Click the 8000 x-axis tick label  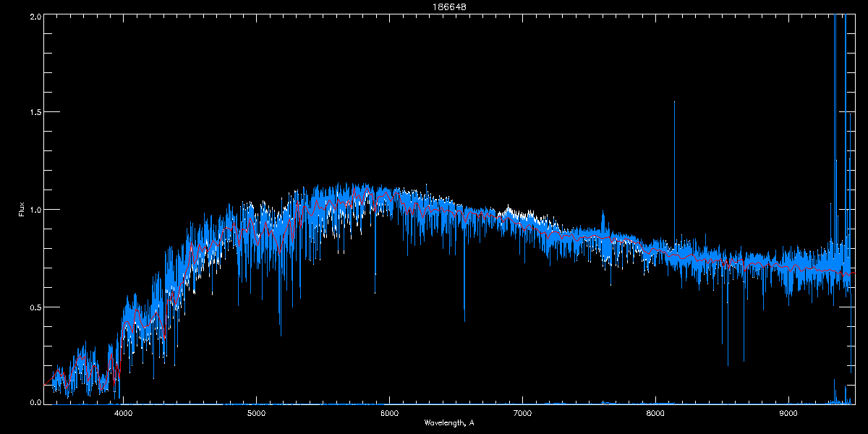click(655, 413)
